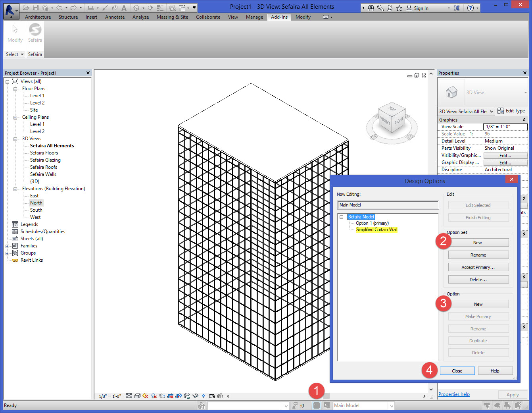Select the Text tool (A) icon
The image size is (532, 413).
(124, 8)
